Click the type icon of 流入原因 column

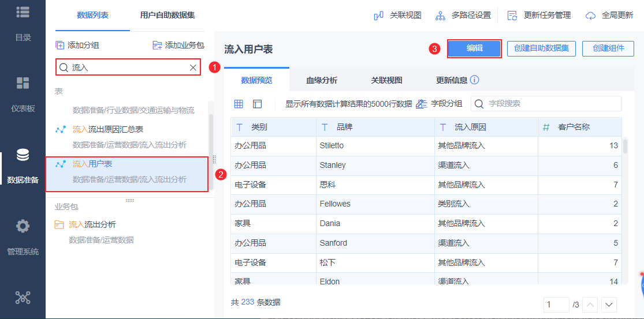coord(443,127)
